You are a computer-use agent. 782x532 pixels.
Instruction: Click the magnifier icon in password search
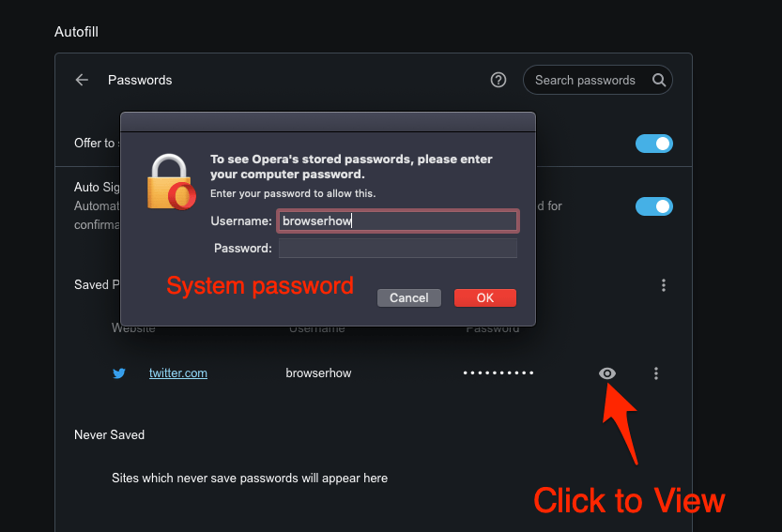pyautogui.click(x=660, y=81)
